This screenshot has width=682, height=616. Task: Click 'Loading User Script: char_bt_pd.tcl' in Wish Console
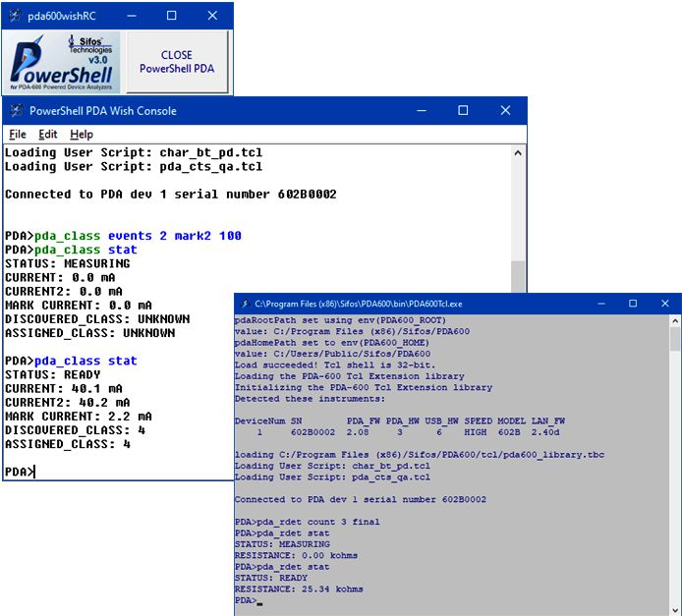tap(134, 152)
